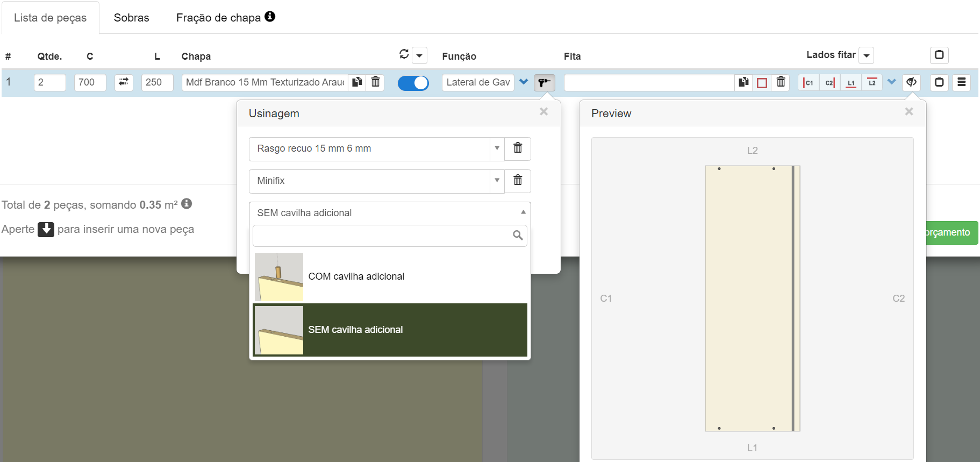The width and height of the screenshot is (980, 462).
Task: Select the SEM cavilha adicional option in list
Action: coord(390,330)
